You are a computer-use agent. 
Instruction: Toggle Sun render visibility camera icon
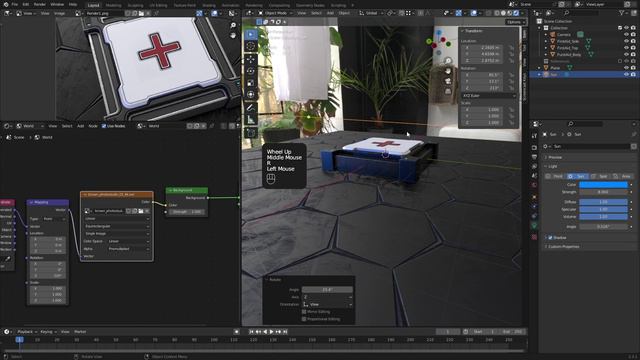click(x=633, y=75)
